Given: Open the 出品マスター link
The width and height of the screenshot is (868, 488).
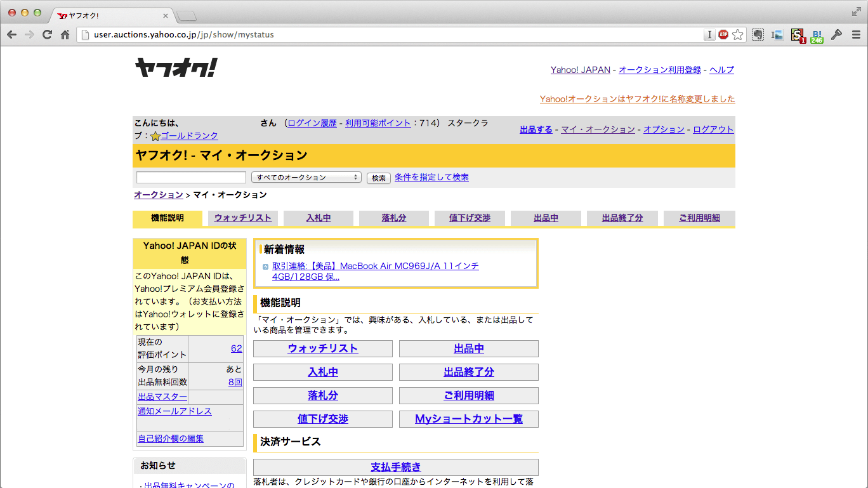Looking at the screenshot, I should pyautogui.click(x=162, y=397).
